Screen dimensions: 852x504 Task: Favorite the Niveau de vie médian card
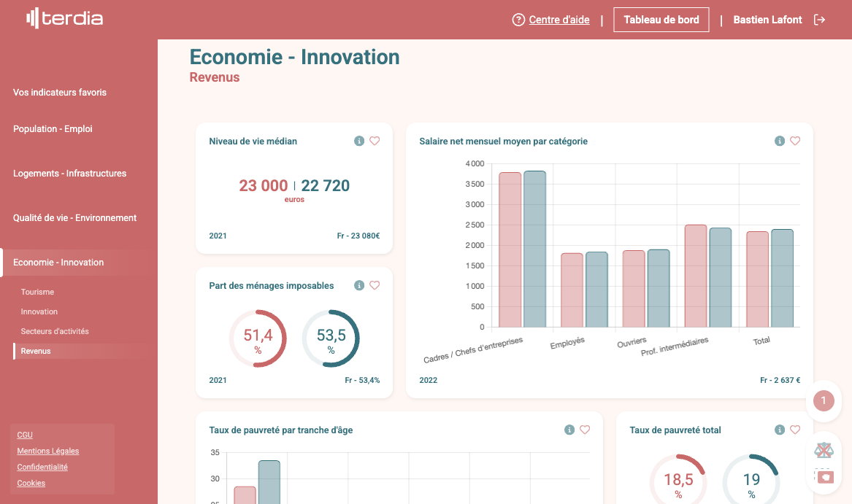(x=375, y=141)
